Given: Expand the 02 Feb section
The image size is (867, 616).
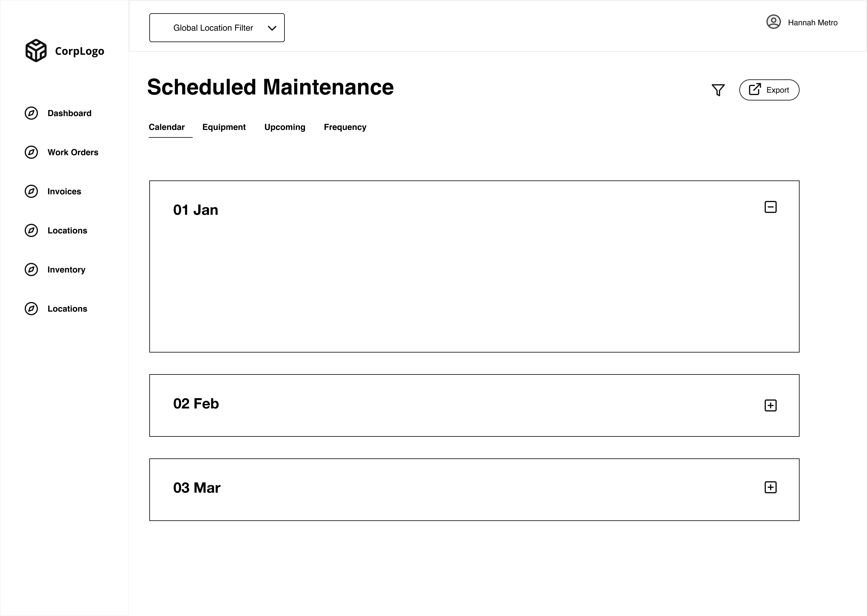Looking at the screenshot, I should pos(770,405).
